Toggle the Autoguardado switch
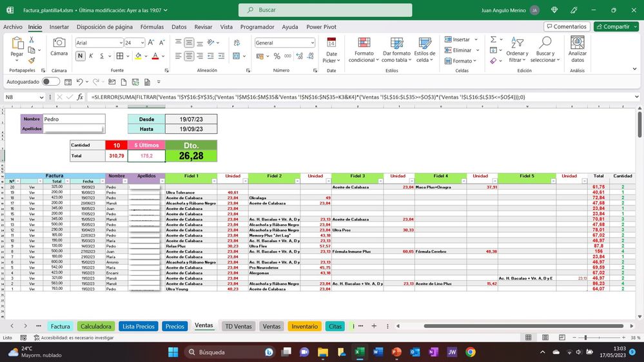The height and width of the screenshot is (362, 644). pyautogui.click(x=50, y=82)
